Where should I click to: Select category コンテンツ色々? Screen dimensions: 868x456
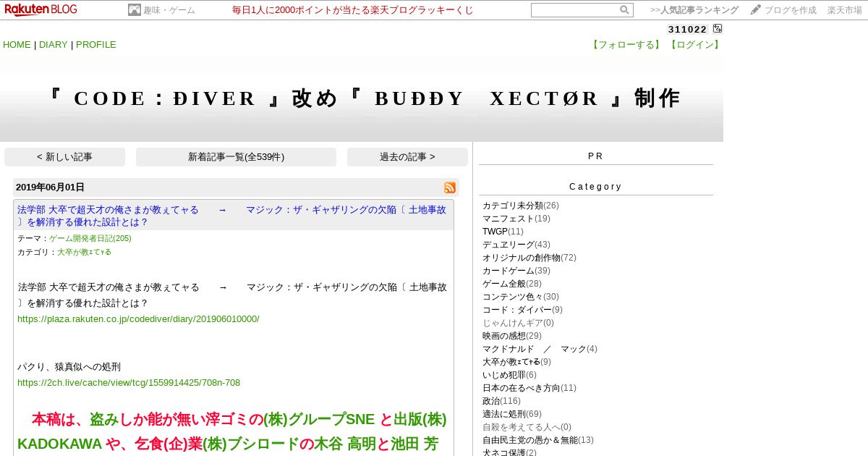tap(513, 297)
